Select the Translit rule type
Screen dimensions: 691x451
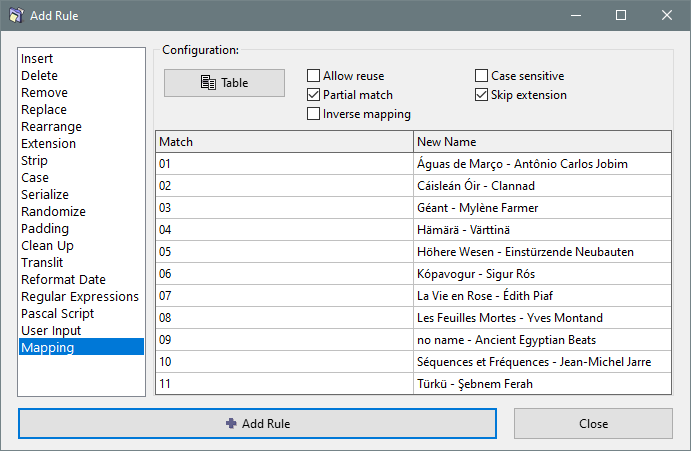coord(82,262)
